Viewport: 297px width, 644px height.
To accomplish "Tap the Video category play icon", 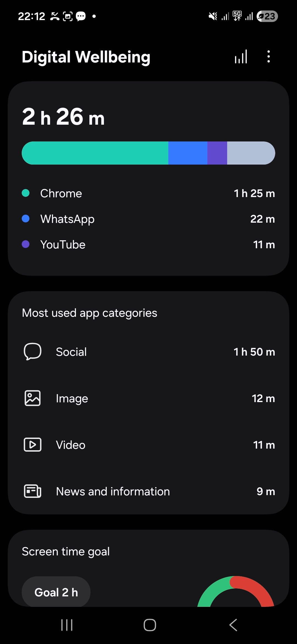I will (x=32, y=445).
